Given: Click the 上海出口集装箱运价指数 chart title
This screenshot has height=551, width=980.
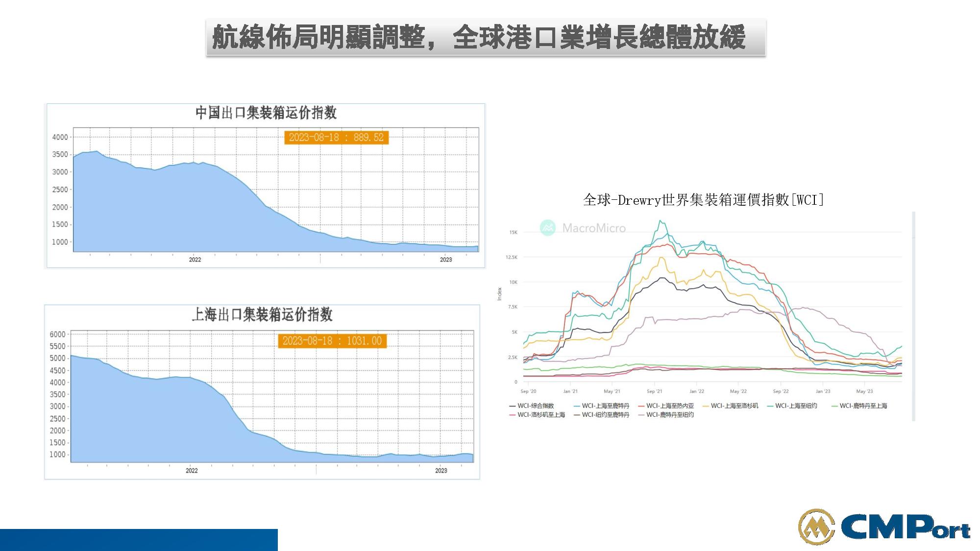Looking at the screenshot, I should point(262,314).
